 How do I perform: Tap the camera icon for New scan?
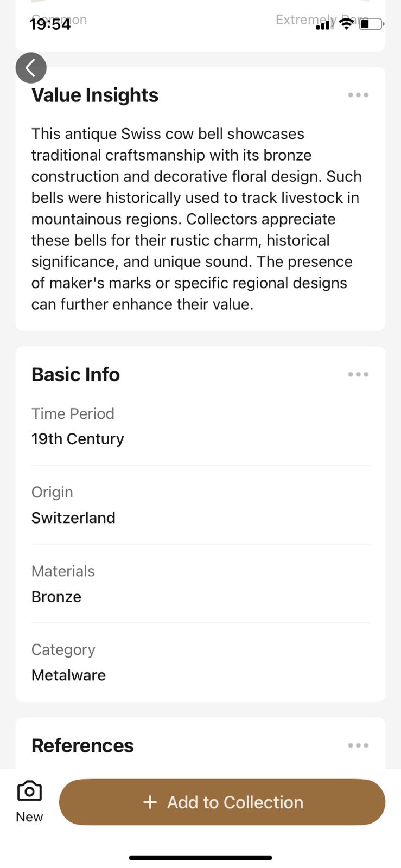(29, 792)
